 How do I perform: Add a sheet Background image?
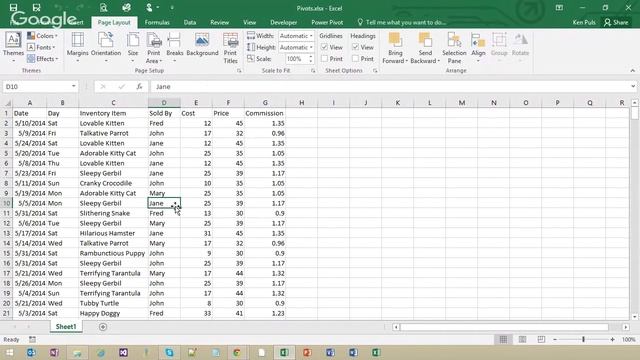coord(202,45)
